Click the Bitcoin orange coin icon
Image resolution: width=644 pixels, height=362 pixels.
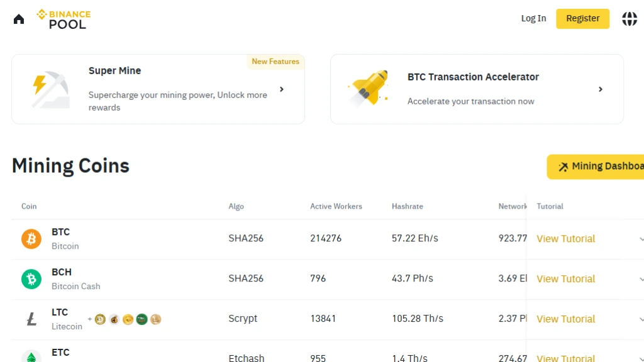click(x=31, y=239)
